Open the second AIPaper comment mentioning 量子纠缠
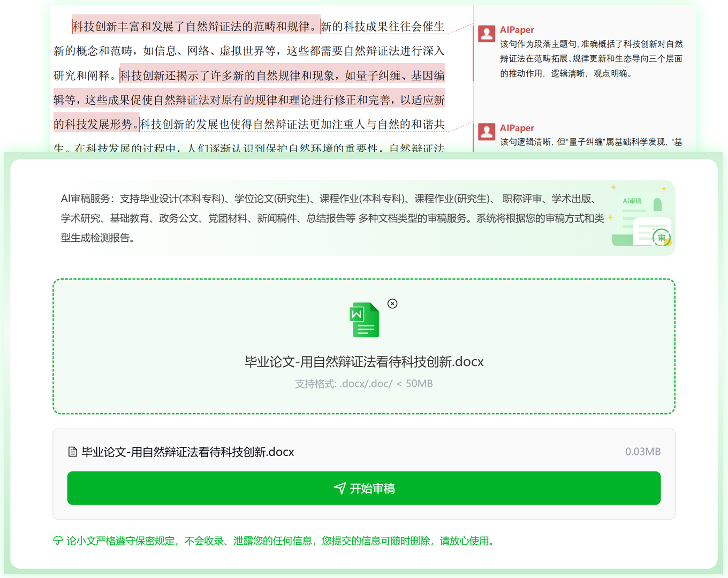Screen dimensions: 728x578 pos(591,142)
